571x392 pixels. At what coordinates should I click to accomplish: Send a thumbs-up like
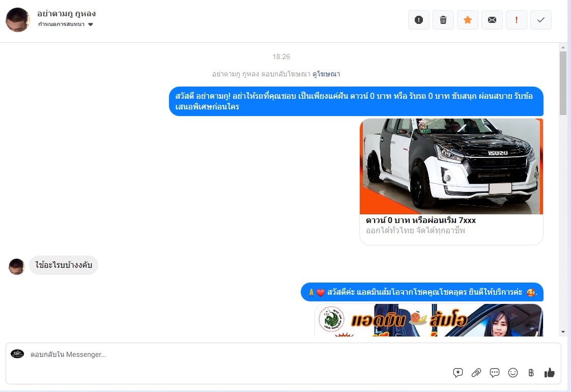click(549, 372)
